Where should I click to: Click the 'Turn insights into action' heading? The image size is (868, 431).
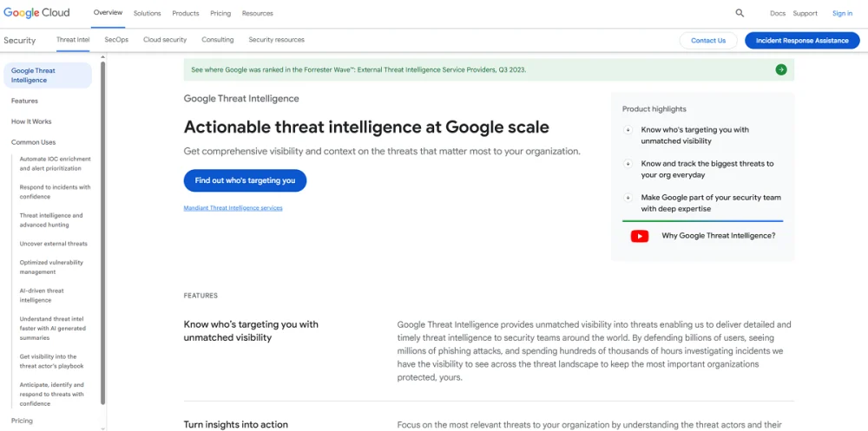tap(236, 425)
